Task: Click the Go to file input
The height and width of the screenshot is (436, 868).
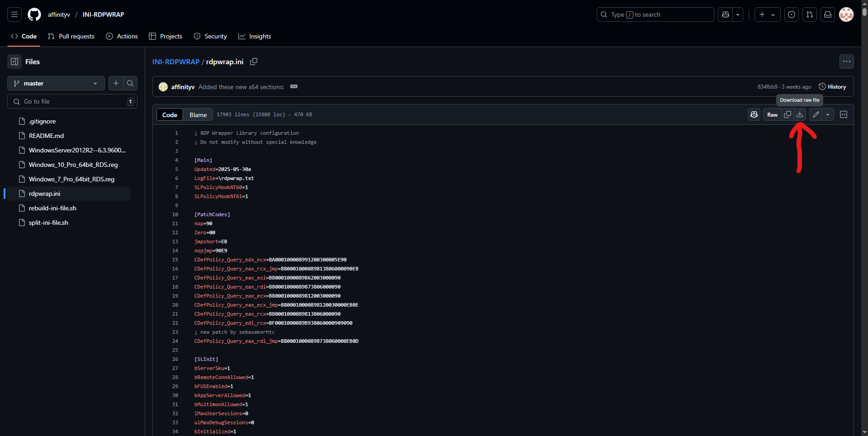Action: (72, 101)
